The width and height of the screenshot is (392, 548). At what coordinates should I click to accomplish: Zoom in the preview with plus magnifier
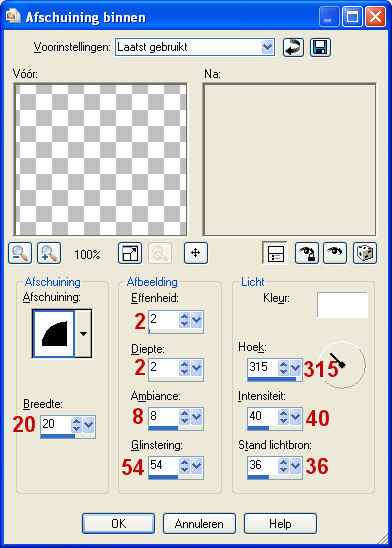click(x=49, y=253)
